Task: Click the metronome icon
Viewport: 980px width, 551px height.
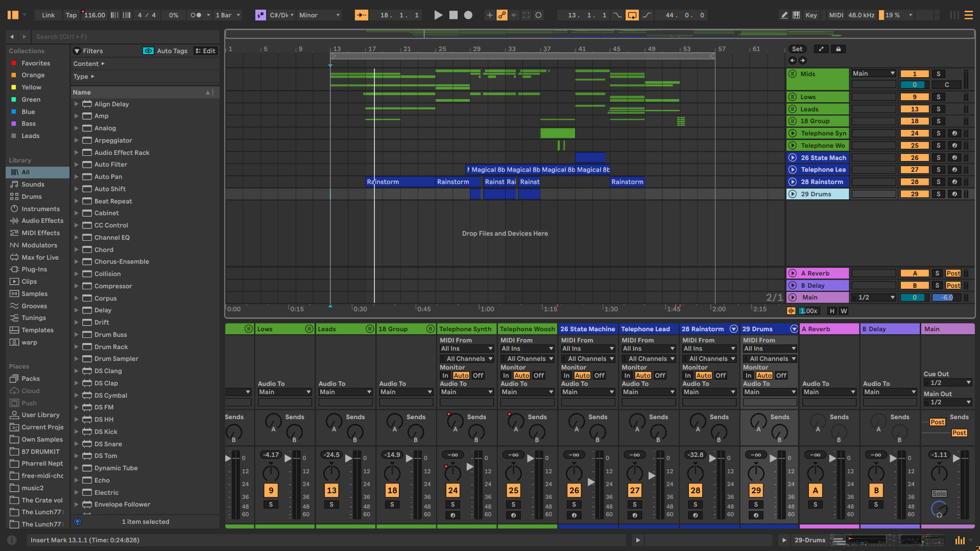Action: tap(197, 15)
